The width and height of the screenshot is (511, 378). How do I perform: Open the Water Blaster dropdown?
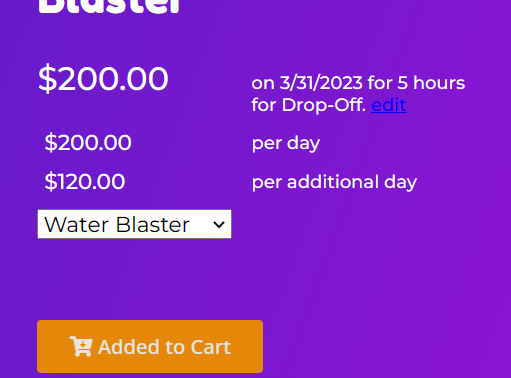[x=134, y=224]
